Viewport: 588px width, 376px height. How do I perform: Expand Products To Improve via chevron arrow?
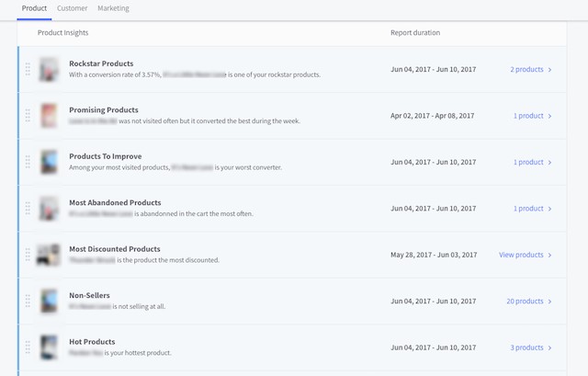pos(550,163)
